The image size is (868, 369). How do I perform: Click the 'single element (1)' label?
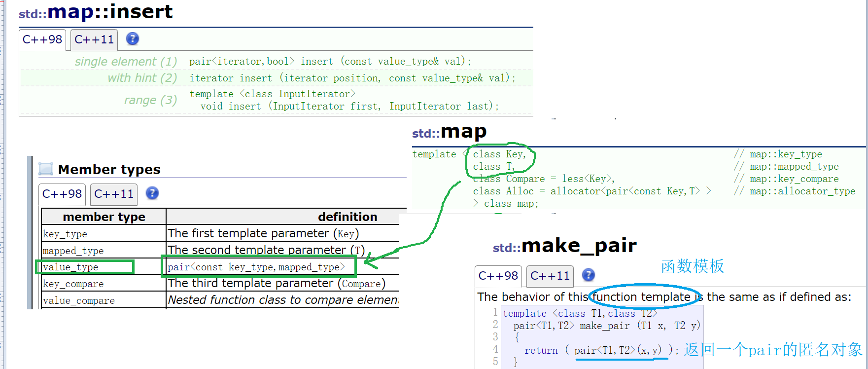[126, 62]
